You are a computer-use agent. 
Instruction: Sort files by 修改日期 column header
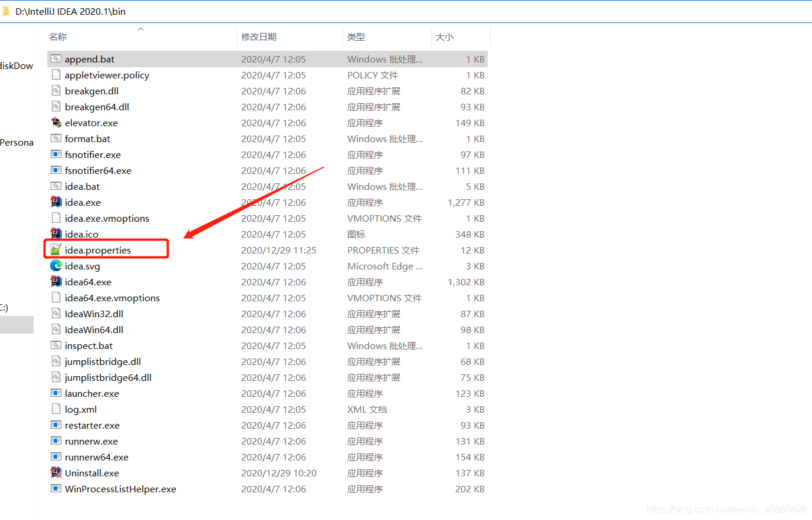259,37
